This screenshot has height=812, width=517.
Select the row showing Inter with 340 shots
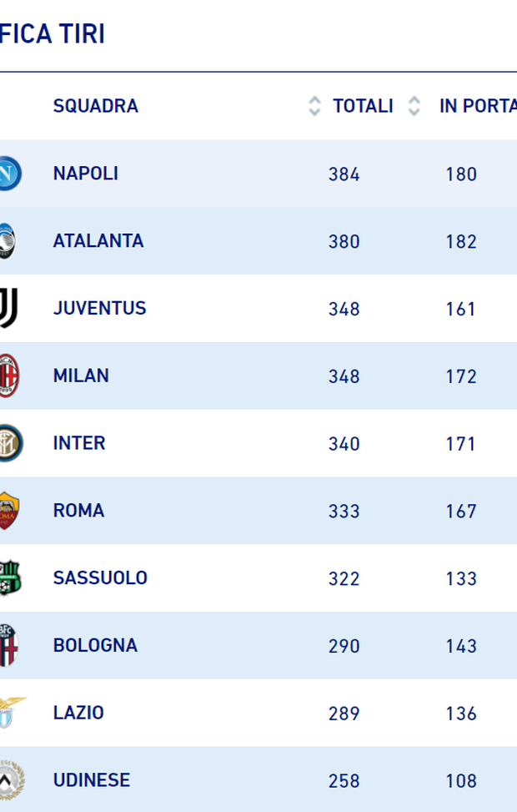click(x=258, y=443)
